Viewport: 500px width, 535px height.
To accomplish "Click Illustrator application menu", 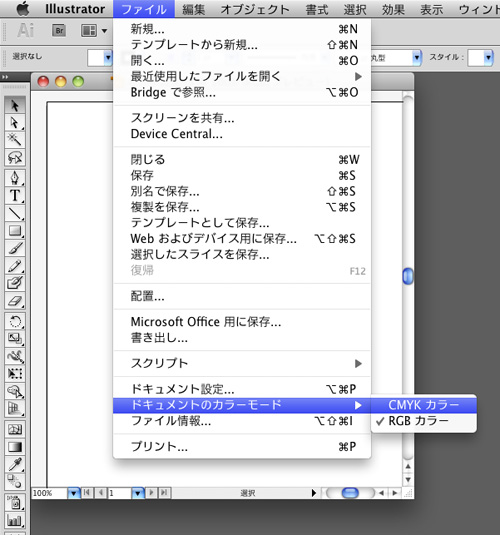I will coord(75,9).
